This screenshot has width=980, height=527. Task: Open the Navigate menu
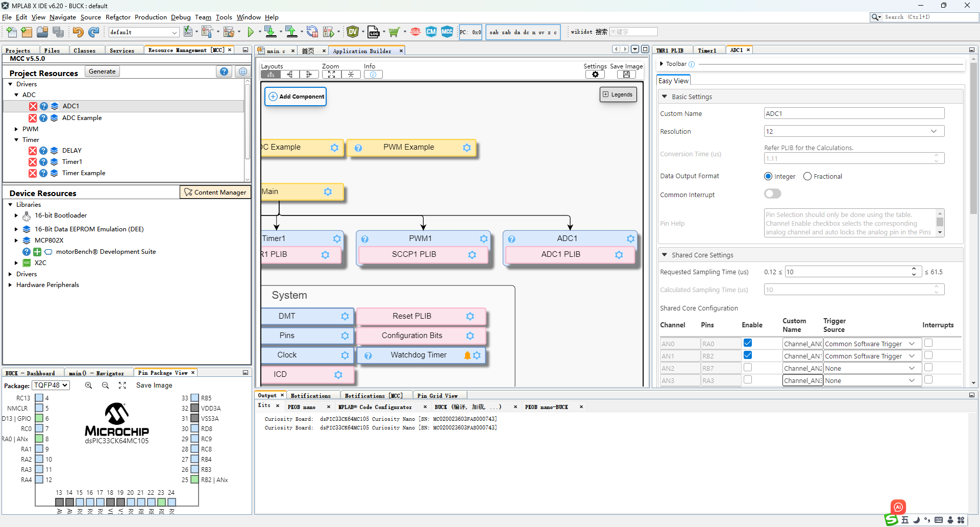coord(62,17)
